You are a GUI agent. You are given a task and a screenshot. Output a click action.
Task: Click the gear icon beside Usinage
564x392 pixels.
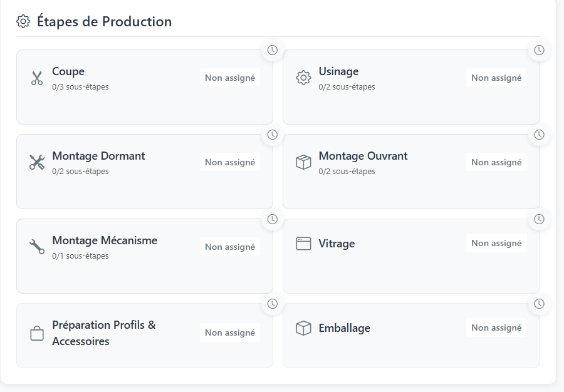pos(303,78)
